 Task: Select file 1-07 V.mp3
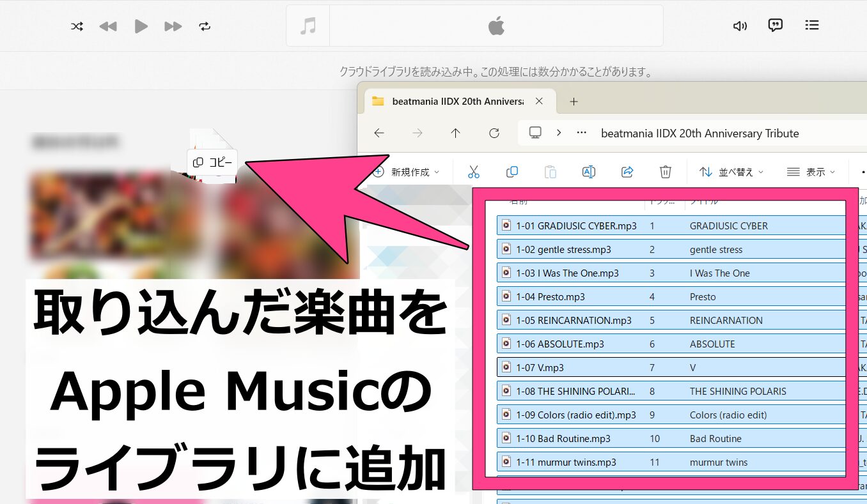[540, 367]
